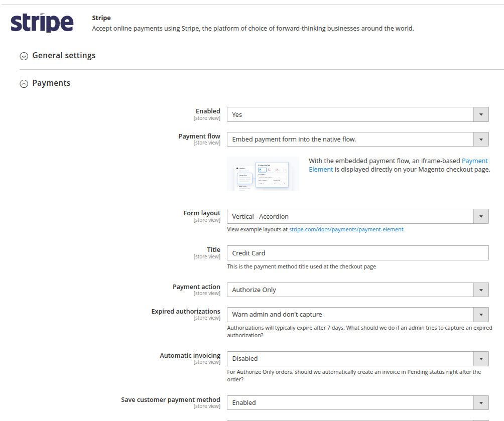
Task: Click the Payment action dropdown arrow icon
Action: click(x=481, y=290)
